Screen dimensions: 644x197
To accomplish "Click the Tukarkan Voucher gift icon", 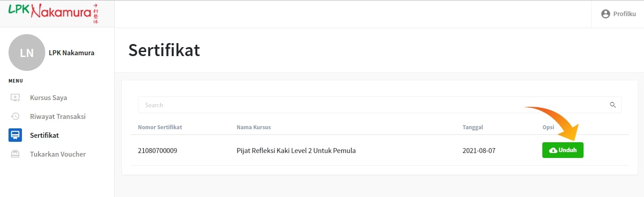I will (15, 154).
